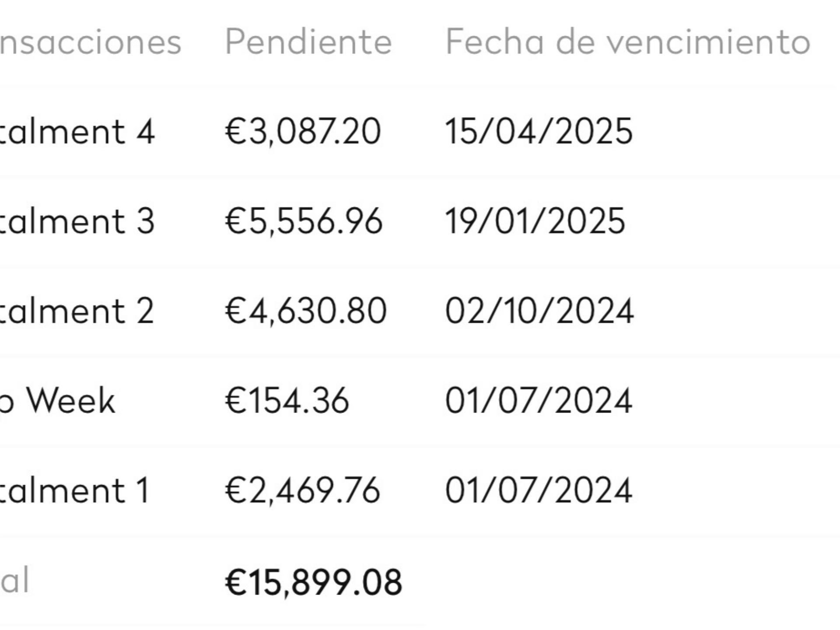Select the 19/01/2025 due date
Screen dimensions: 840x630
point(535,221)
